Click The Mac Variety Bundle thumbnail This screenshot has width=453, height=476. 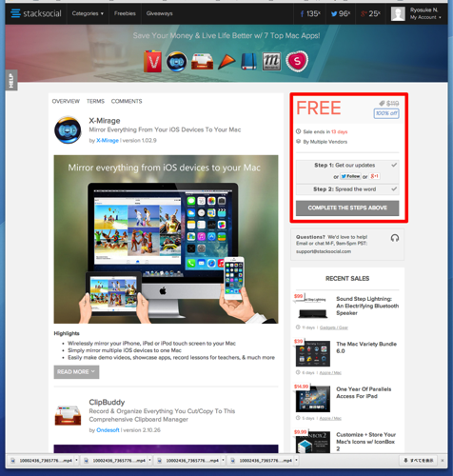(313, 353)
